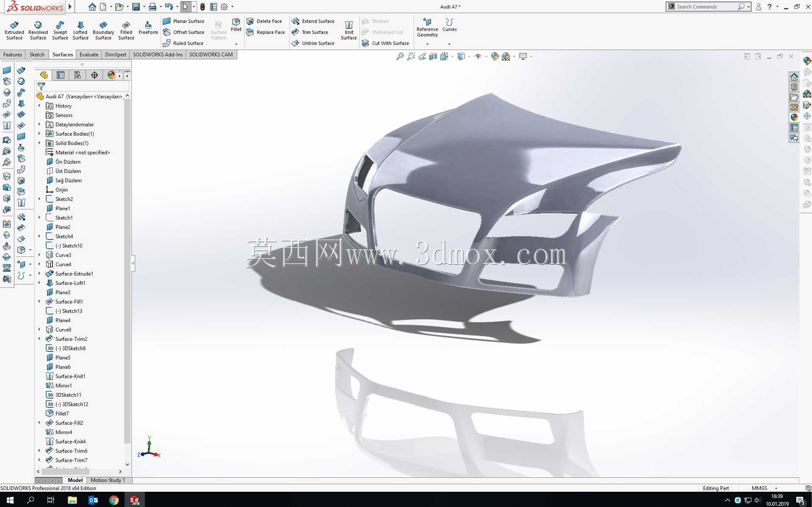Viewport: 812px width, 507px height.
Task: Launch the Freeform tool
Action: 148,28
